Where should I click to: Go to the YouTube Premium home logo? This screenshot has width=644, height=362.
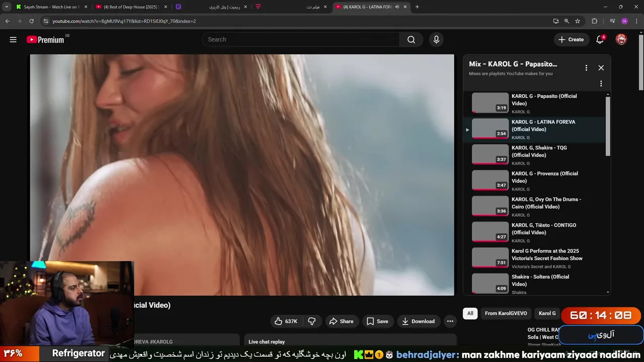46,40
